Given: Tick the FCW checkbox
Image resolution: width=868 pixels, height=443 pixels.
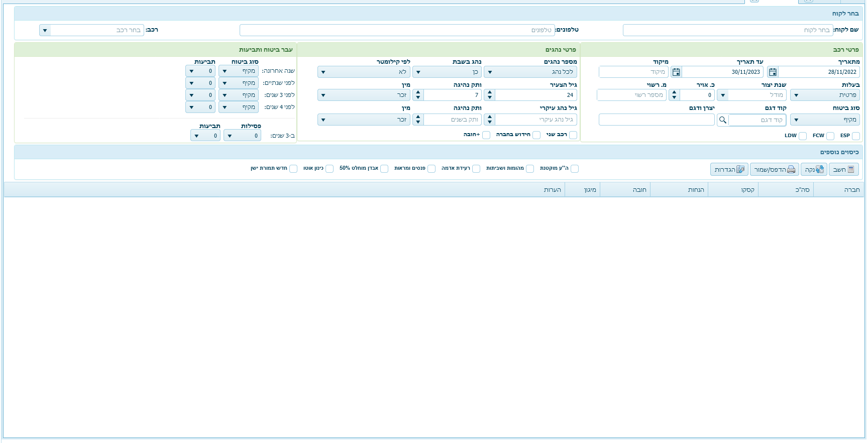Looking at the screenshot, I should [x=830, y=136].
